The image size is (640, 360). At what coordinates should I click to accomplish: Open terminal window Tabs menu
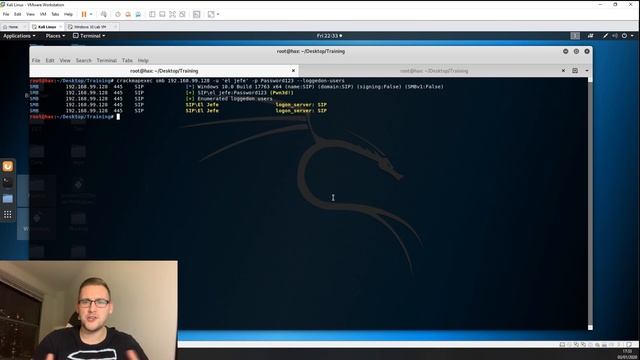click(x=127, y=60)
